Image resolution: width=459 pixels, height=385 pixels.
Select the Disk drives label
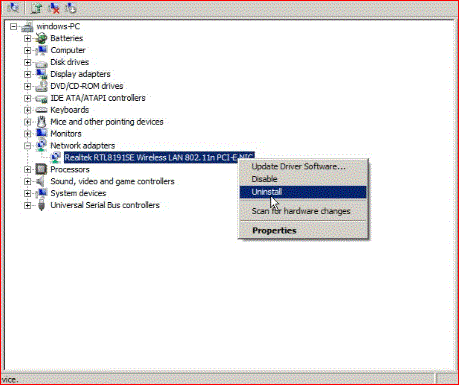(69, 62)
